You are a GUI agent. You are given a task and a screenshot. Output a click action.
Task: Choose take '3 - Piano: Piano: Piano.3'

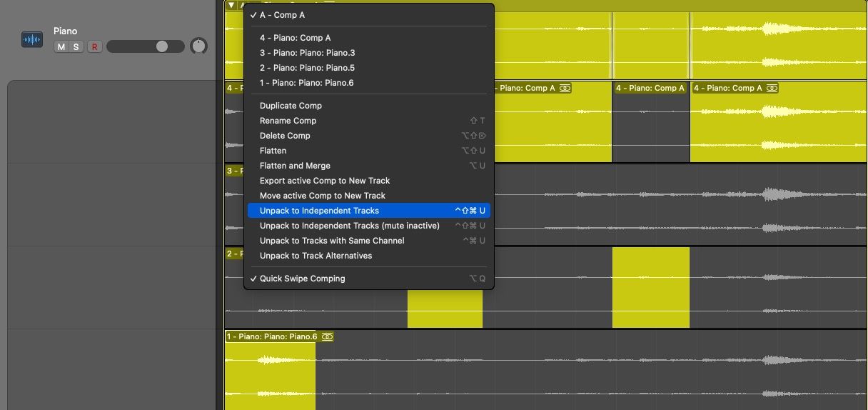[x=307, y=53]
